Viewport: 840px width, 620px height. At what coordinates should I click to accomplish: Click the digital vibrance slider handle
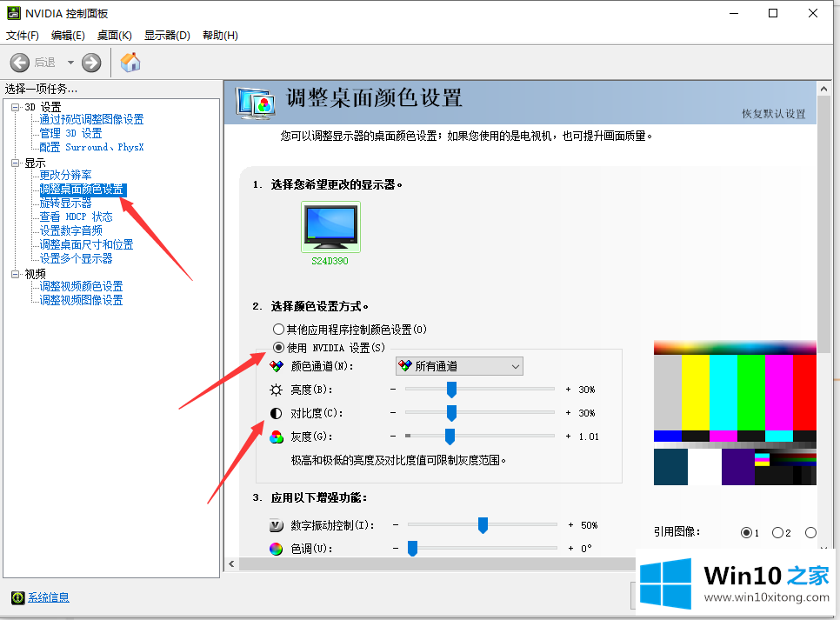point(483,525)
